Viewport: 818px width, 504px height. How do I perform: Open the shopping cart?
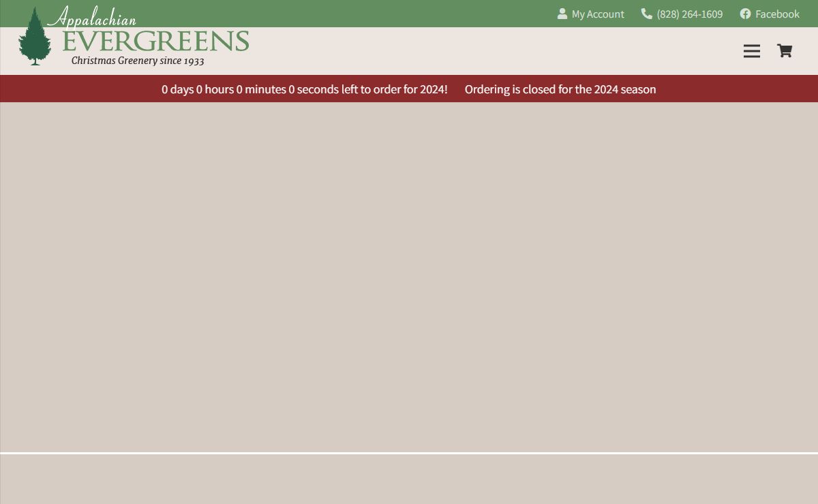[785, 51]
